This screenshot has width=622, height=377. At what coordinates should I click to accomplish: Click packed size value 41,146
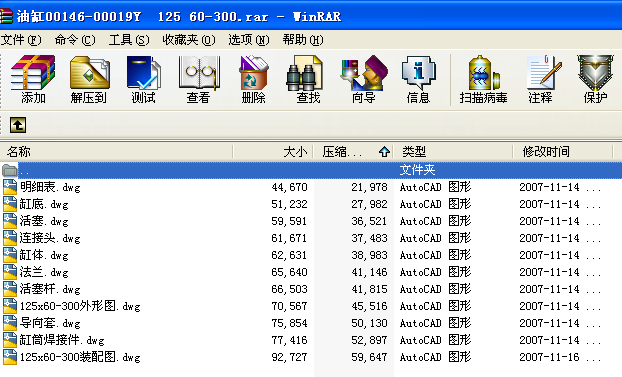pyautogui.click(x=369, y=272)
